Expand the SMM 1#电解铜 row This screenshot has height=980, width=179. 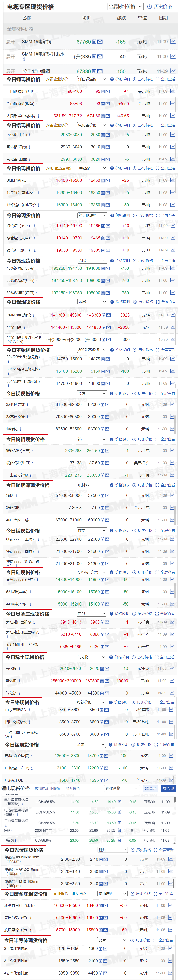click(11, 42)
